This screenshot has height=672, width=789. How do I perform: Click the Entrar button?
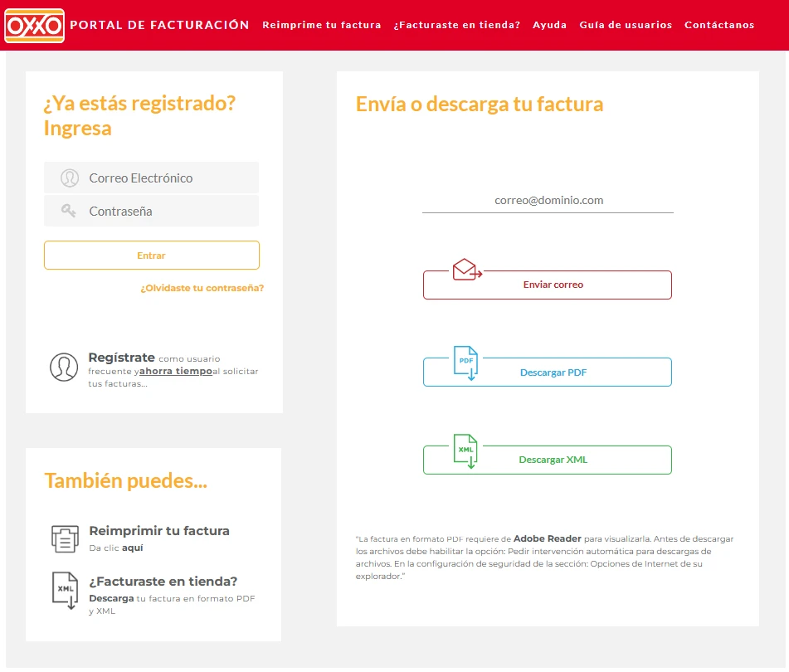(152, 255)
